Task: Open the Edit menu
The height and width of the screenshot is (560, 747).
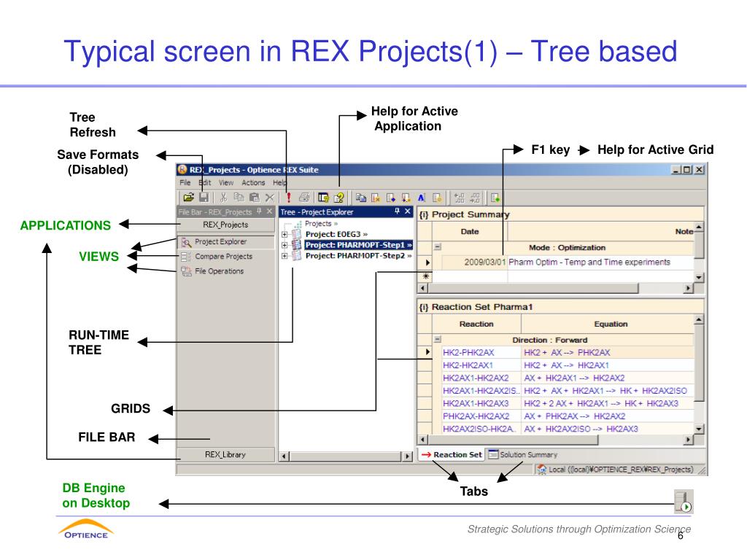Action: pyautogui.click(x=205, y=183)
